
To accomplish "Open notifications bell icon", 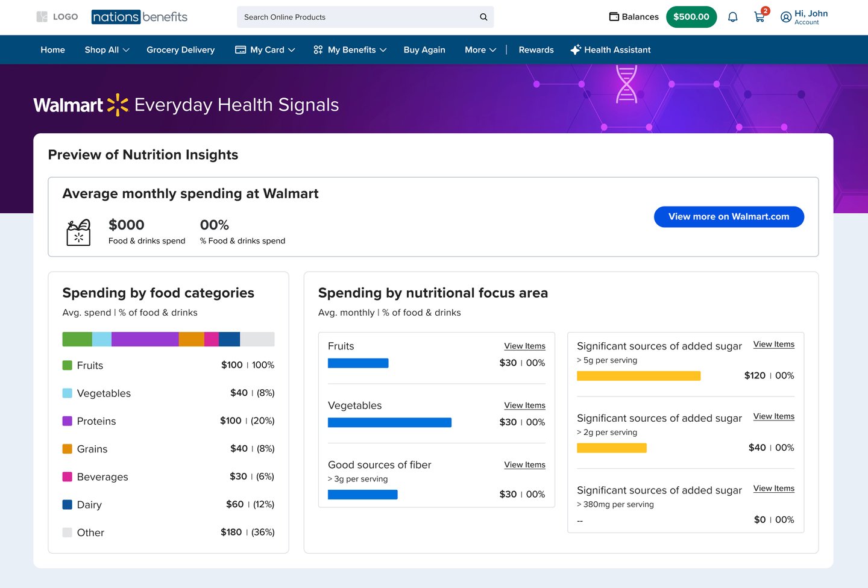I will (x=732, y=17).
